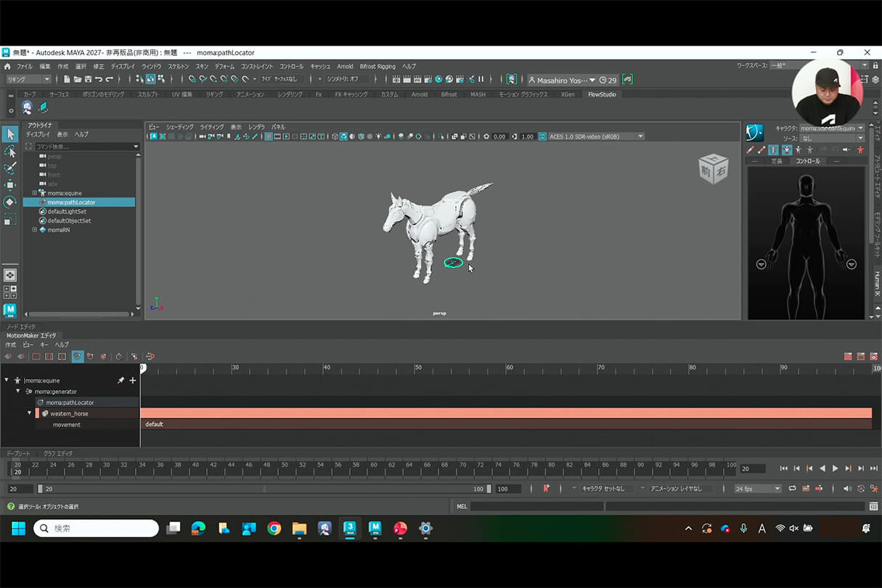
Task: Go to start of playback range
Action: 784,469
